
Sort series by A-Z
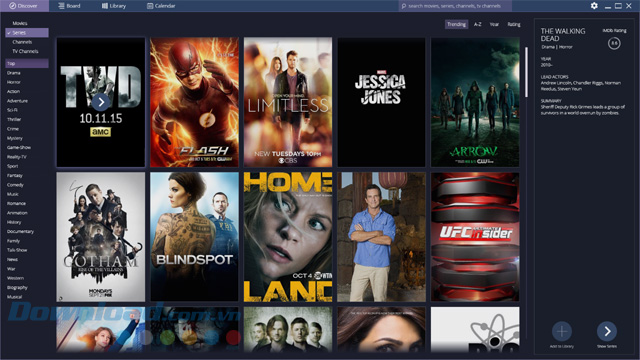[478, 24]
